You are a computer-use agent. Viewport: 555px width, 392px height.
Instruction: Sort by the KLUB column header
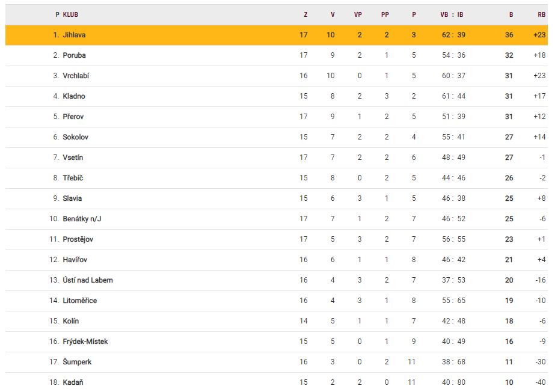(70, 14)
